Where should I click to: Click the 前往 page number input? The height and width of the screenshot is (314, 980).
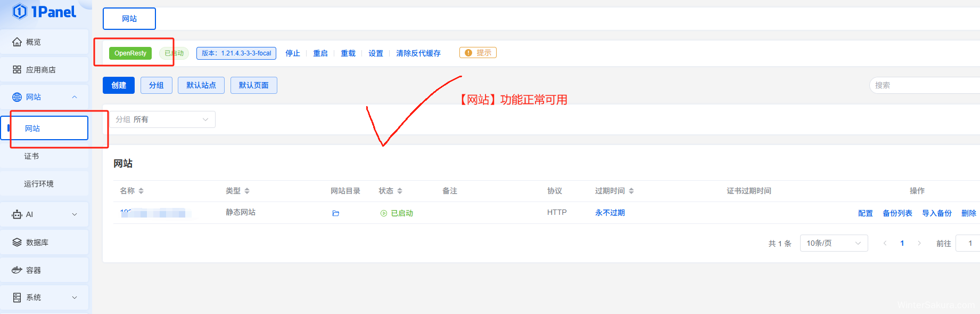pyautogui.click(x=968, y=243)
